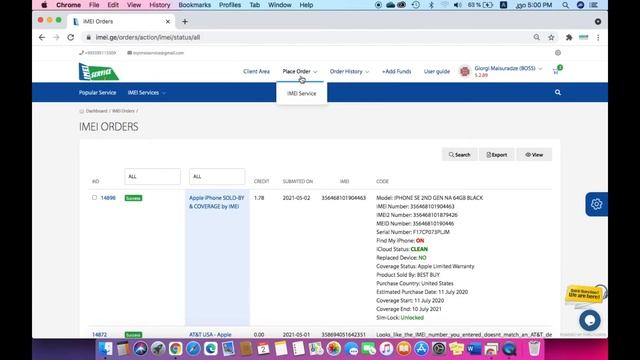The image size is (640, 360).
Task: Click the Export button
Action: [x=497, y=155]
